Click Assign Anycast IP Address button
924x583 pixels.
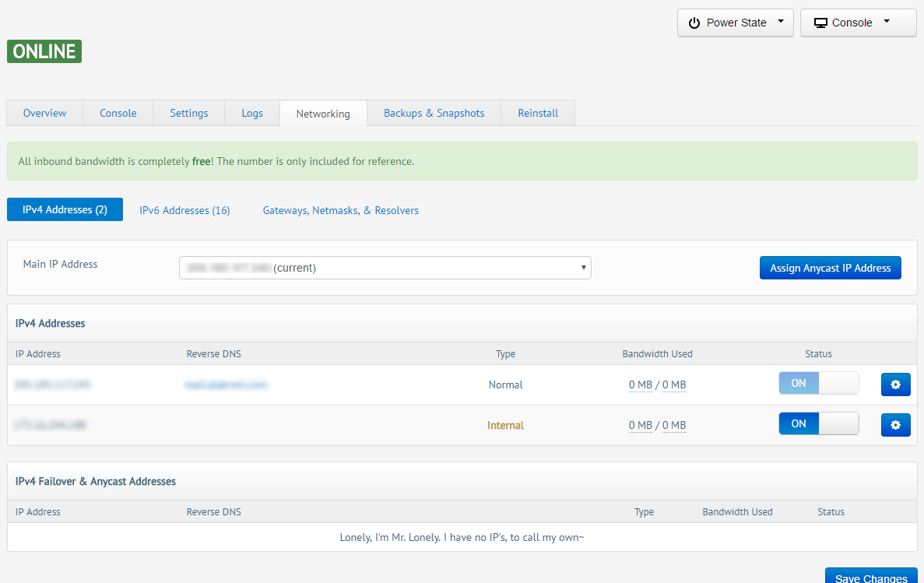coord(830,268)
